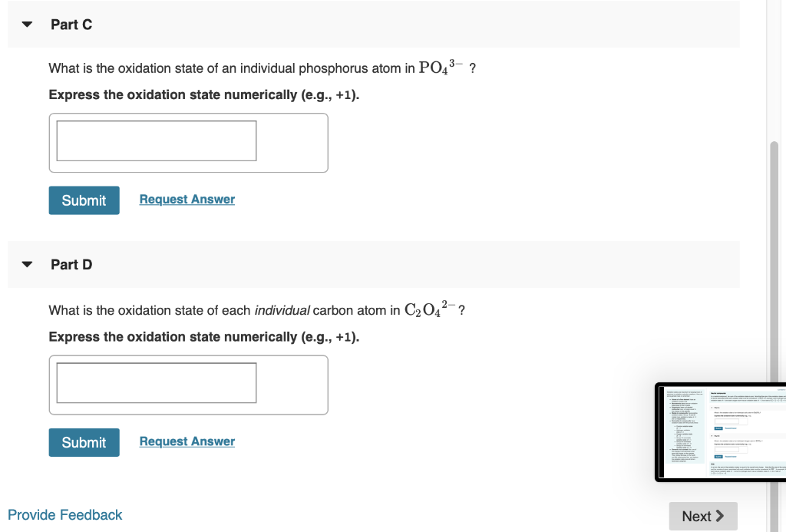Screen dimensions: 786x532
Task: Click the Provide Feedback link
Action: 64,514
